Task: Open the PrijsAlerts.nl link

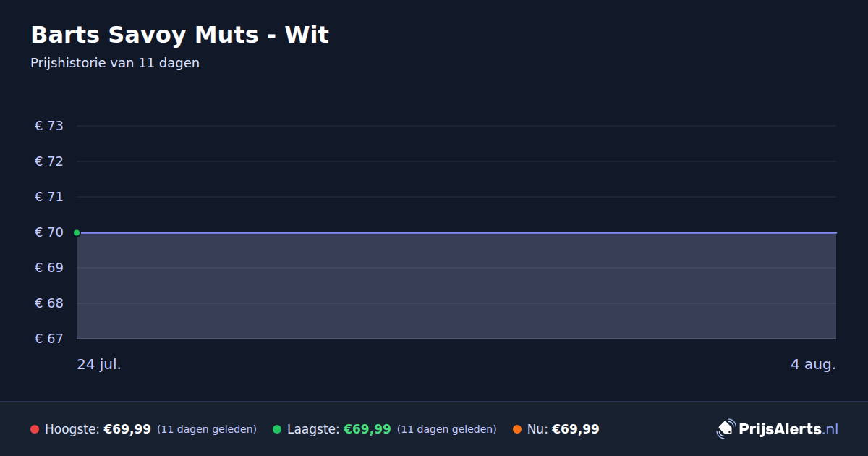Action: point(788,429)
